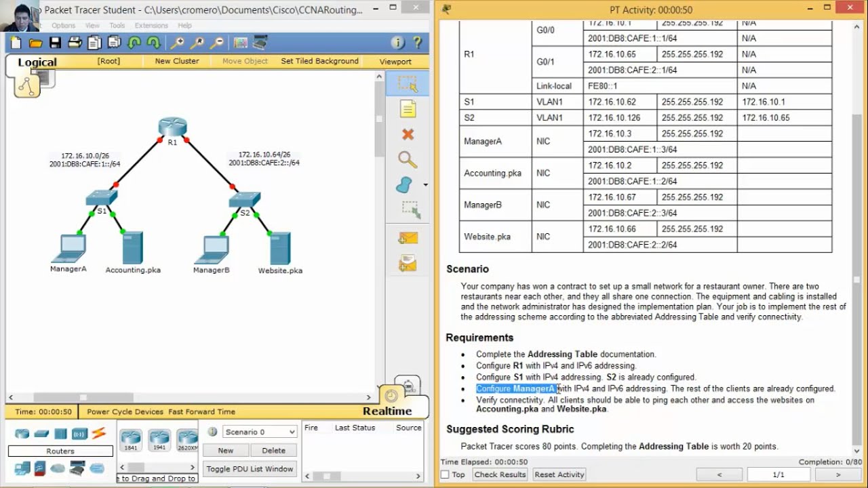Select End Devices category icon
Viewport: 868px width, 488px height.
tap(22, 468)
